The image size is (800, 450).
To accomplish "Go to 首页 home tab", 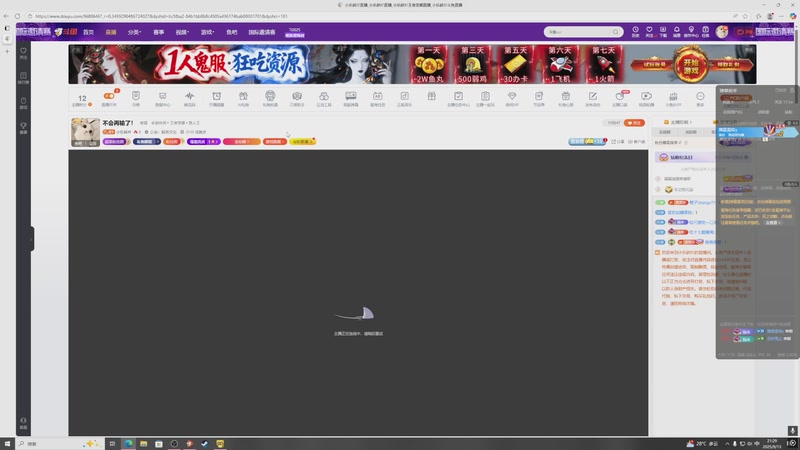I will pyautogui.click(x=88, y=32).
